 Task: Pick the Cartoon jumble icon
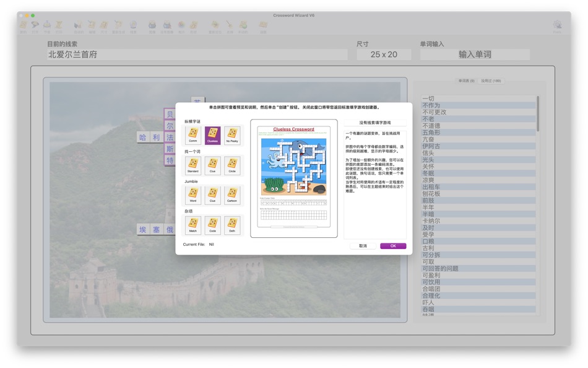point(232,194)
